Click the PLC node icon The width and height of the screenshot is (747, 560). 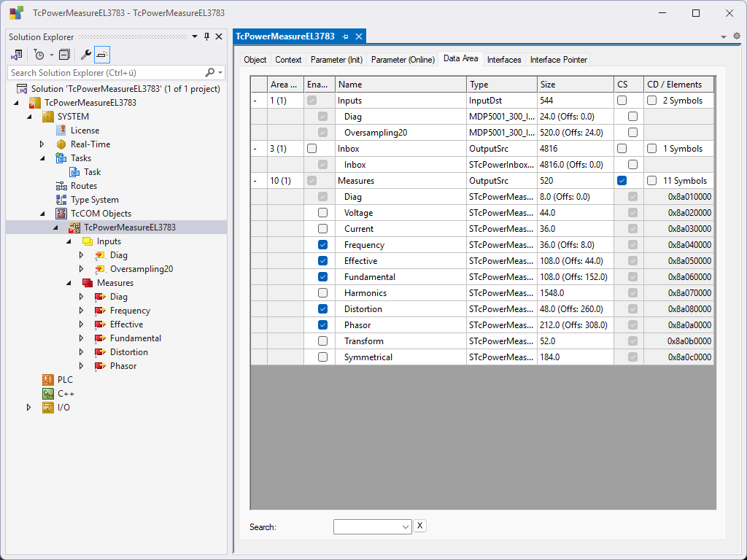click(47, 379)
